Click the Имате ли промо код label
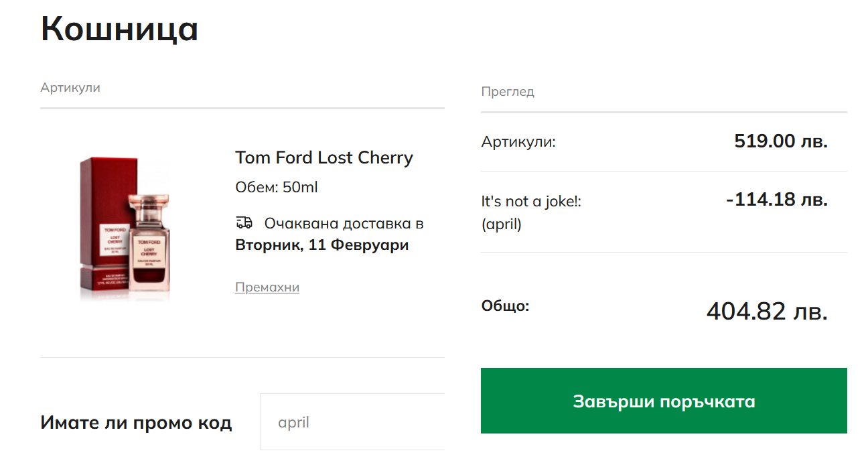This screenshot has width=868, height=467. 136,423
